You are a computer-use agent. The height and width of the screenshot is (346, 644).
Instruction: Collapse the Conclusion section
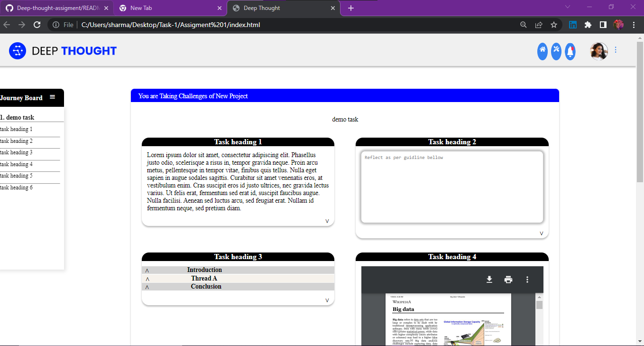click(x=147, y=286)
